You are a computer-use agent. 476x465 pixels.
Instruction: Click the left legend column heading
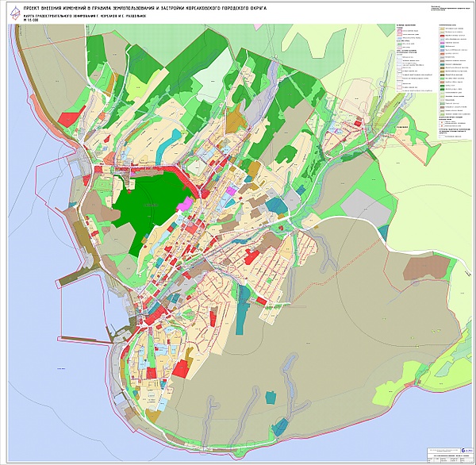point(408,25)
